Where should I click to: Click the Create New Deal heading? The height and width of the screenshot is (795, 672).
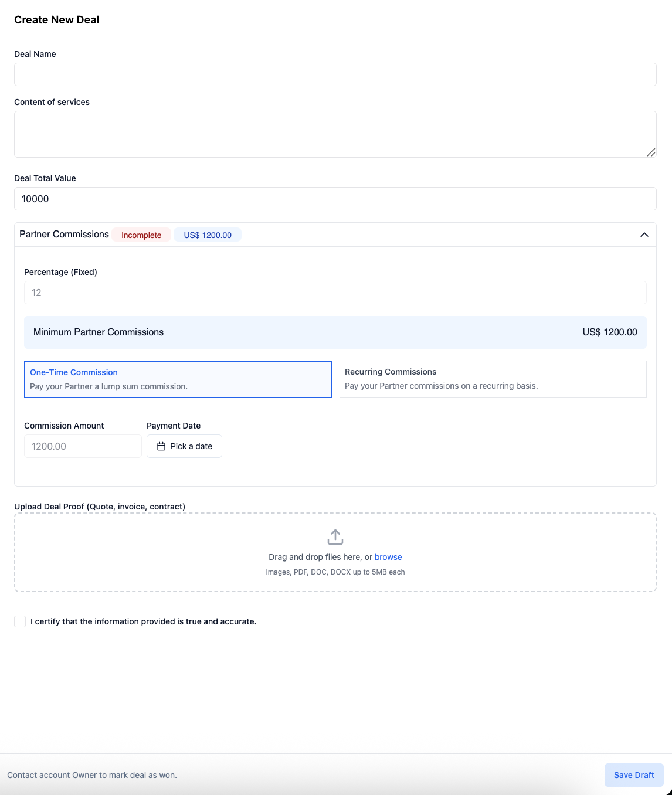tap(57, 20)
